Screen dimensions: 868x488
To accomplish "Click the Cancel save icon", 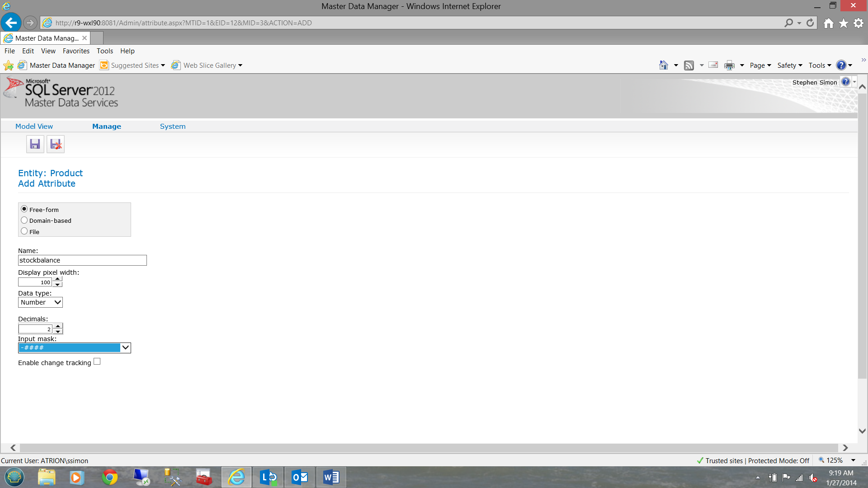I will [56, 144].
